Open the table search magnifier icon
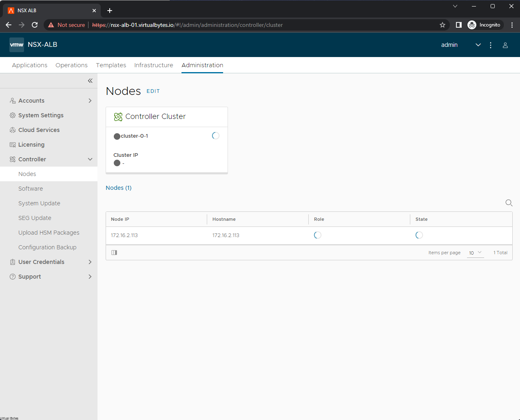This screenshot has width=520, height=420. 509,202
